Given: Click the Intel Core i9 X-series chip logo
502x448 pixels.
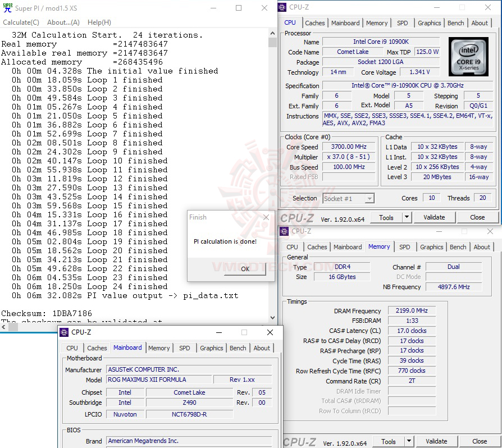Looking at the screenshot, I should (x=468, y=56).
